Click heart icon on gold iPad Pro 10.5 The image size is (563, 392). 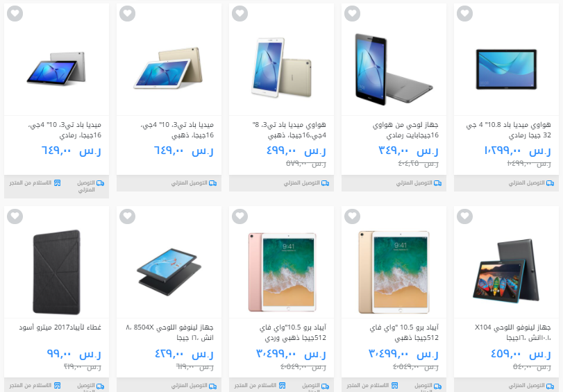352,216
